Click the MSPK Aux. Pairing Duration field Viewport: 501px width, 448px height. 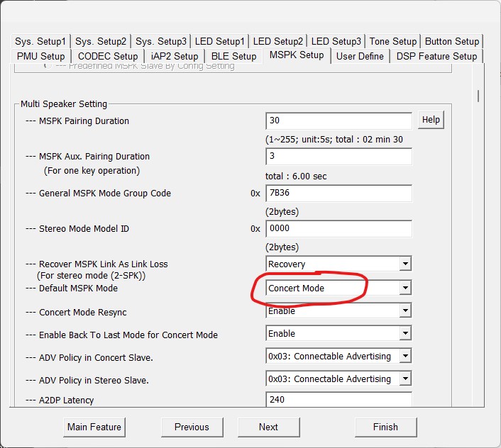coord(338,156)
